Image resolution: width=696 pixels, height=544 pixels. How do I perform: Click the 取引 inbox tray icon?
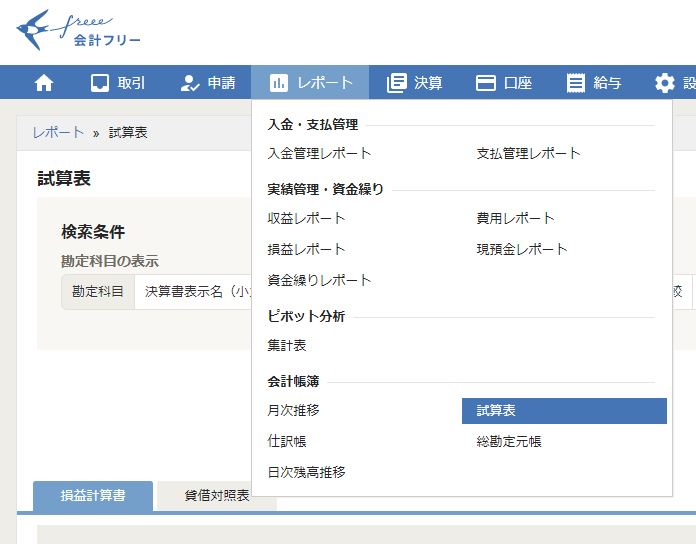100,83
